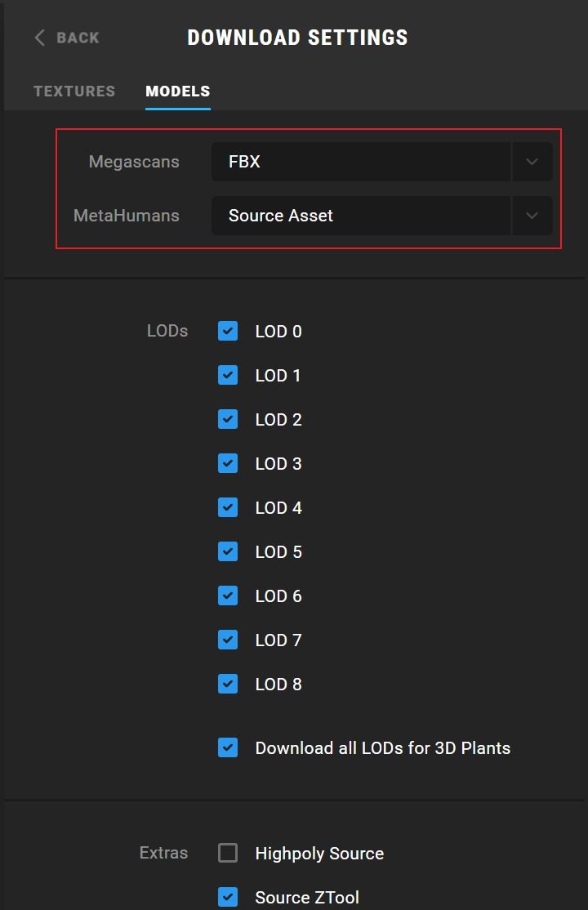Disable Download all LODs for 3D Plants
The height and width of the screenshot is (910, 588).
pos(228,747)
